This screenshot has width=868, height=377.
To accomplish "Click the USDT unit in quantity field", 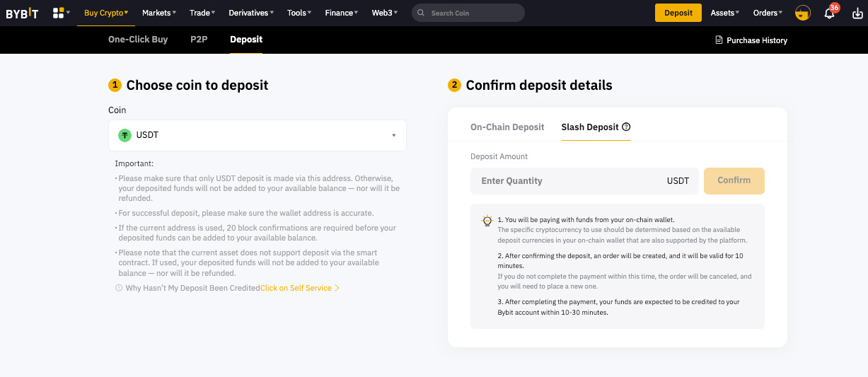I will (x=678, y=181).
